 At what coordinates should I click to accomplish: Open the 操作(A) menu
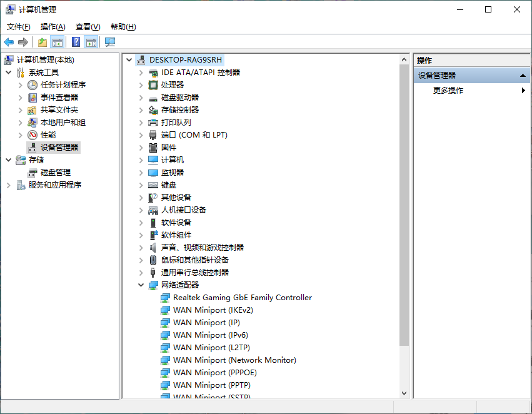pyautogui.click(x=53, y=27)
